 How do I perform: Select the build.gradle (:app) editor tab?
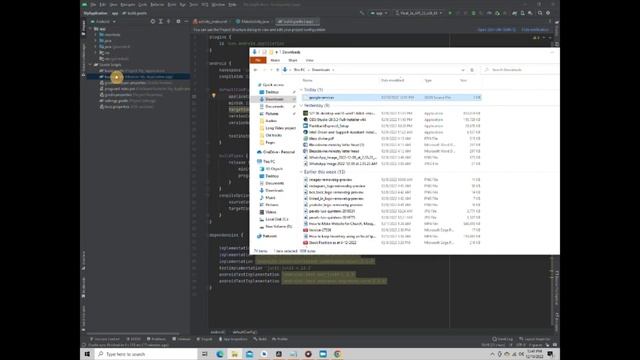tap(297, 21)
